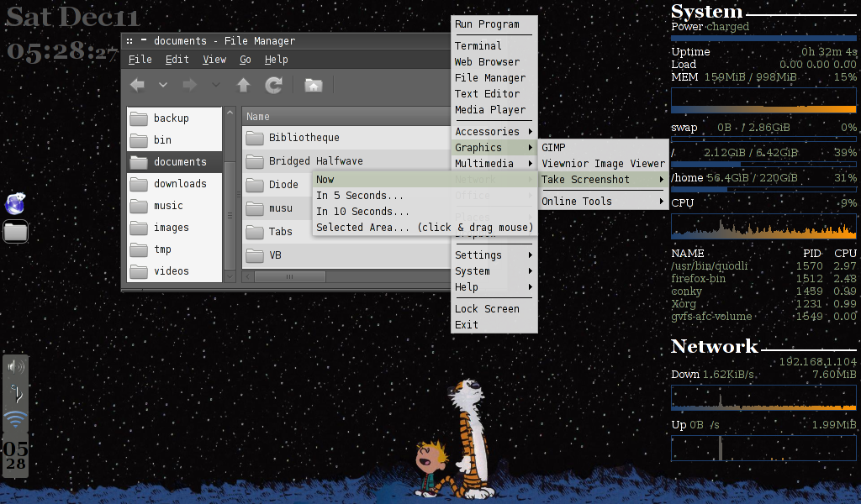Open the File menu
Viewport: 861px width, 504px height.
click(140, 60)
